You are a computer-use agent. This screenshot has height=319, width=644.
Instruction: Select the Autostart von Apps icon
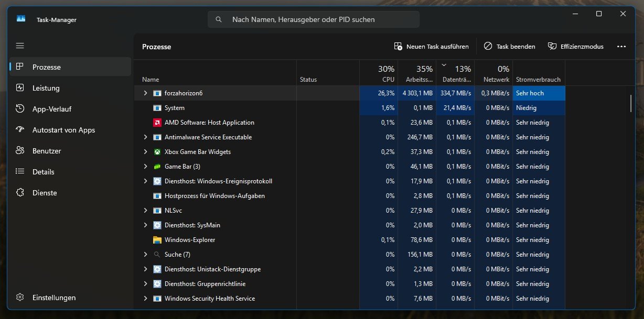pyautogui.click(x=20, y=130)
